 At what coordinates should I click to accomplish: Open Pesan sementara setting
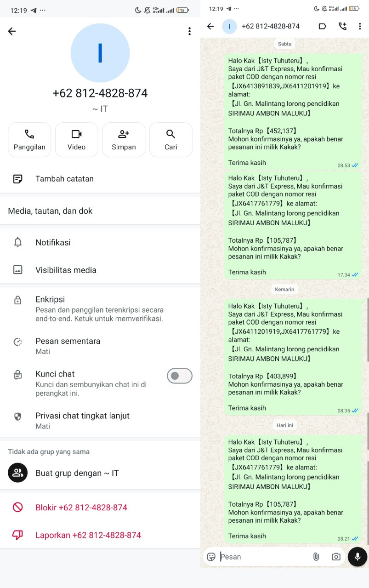click(x=100, y=346)
